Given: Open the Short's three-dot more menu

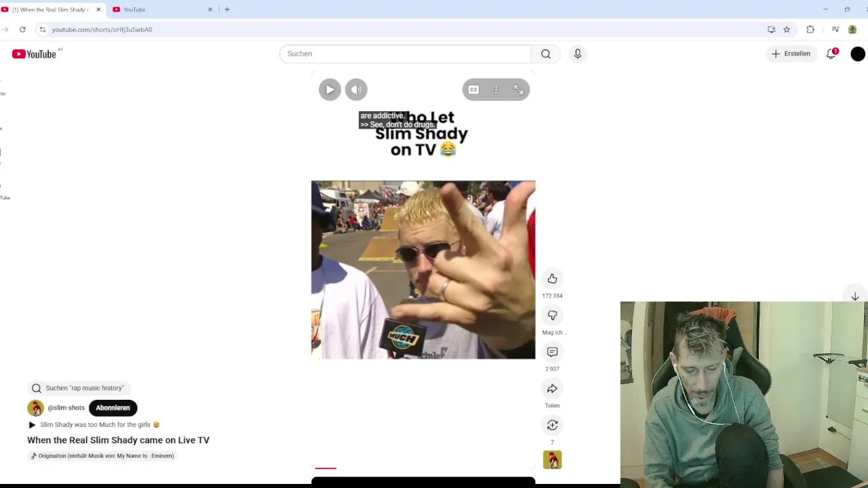Looking at the screenshot, I should [496, 89].
